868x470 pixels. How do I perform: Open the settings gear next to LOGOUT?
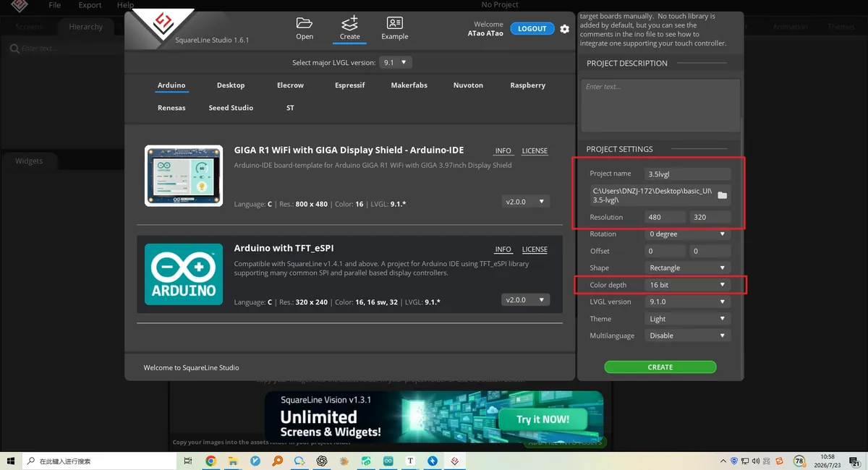[565, 29]
